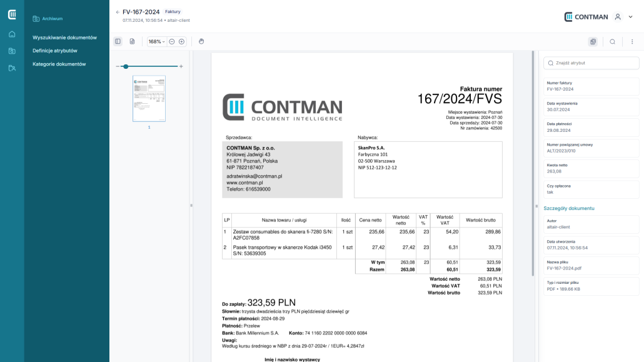644x362 pixels.
Task: Select the page 1 thumbnail
Action: pos(149,99)
